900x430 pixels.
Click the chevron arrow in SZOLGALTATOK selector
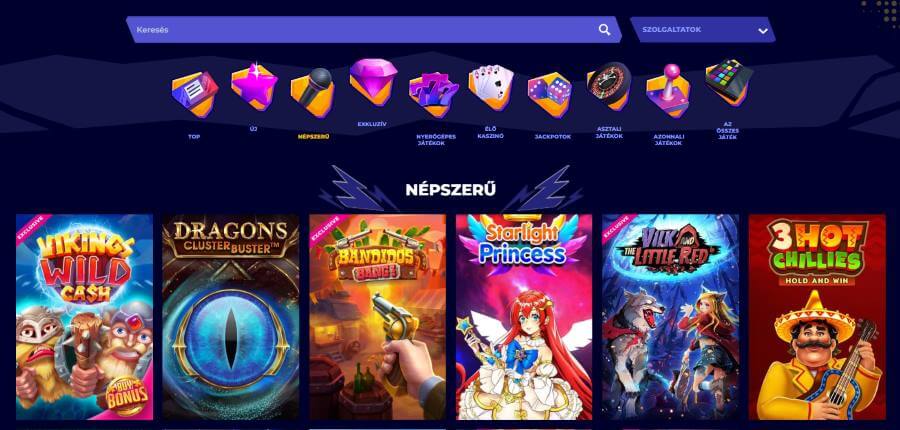click(763, 31)
